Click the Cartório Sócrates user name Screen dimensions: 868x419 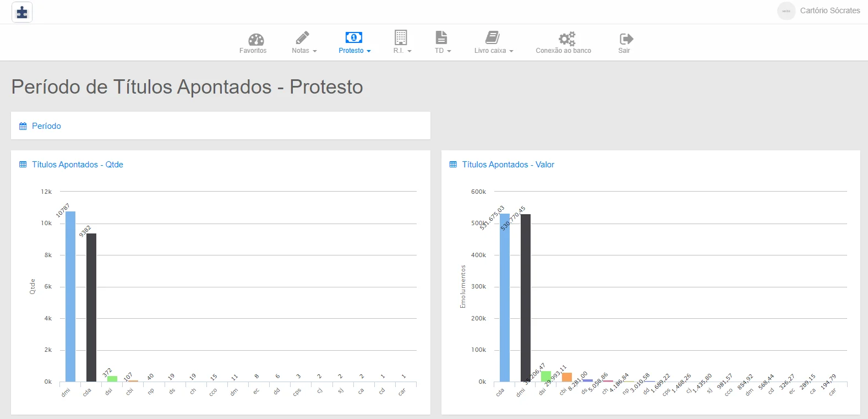(x=830, y=10)
